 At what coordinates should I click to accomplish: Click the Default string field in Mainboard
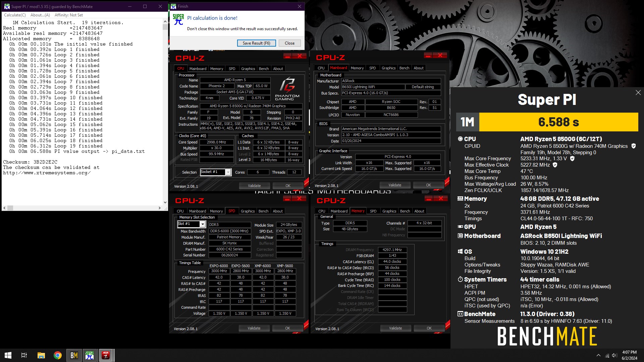coord(423,87)
